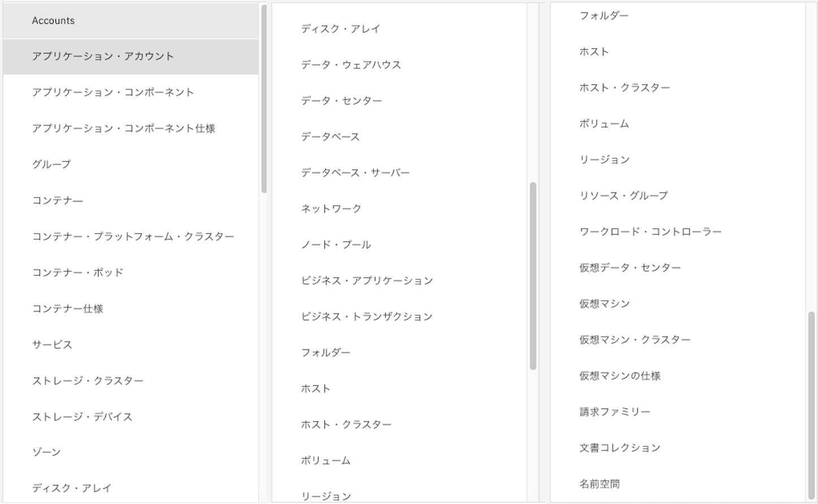818x504 pixels.
Task: Select アプリケーション・コンポーネント仕様 entry
Action: pos(123,129)
